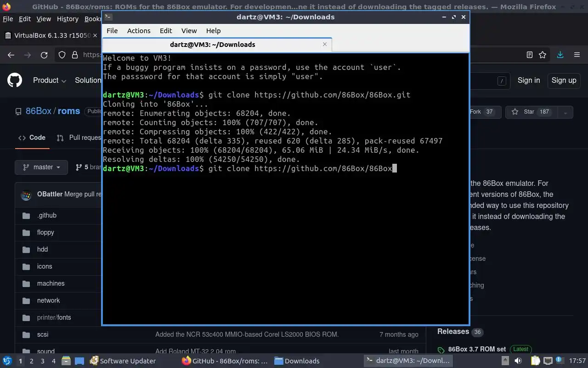
Task: Open the terminal File menu
Action: point(112,30)
